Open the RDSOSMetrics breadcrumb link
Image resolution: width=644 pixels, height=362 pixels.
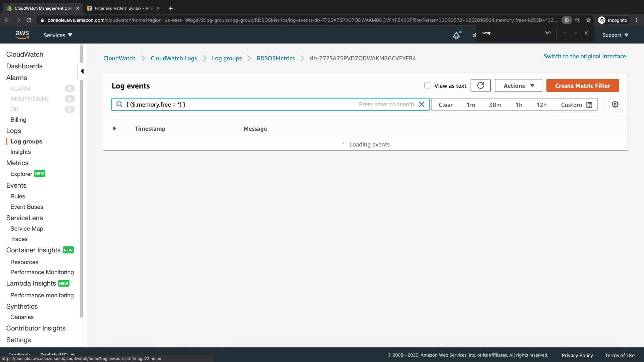275,58
